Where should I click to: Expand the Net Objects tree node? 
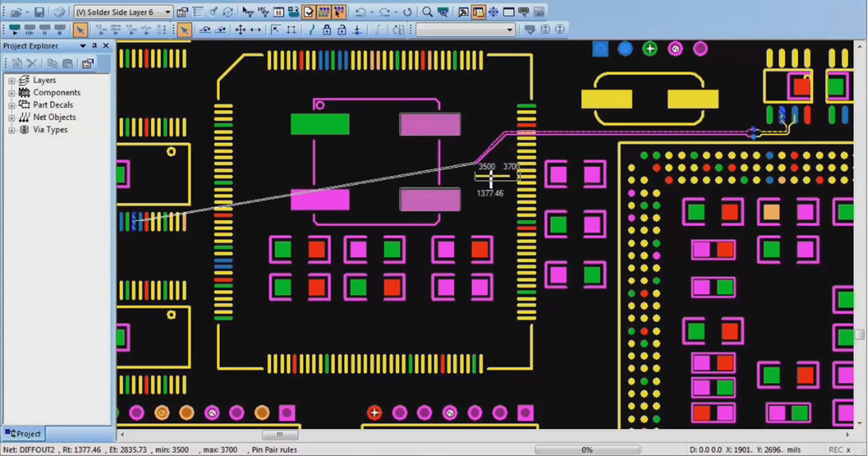(x=12, y=118)
